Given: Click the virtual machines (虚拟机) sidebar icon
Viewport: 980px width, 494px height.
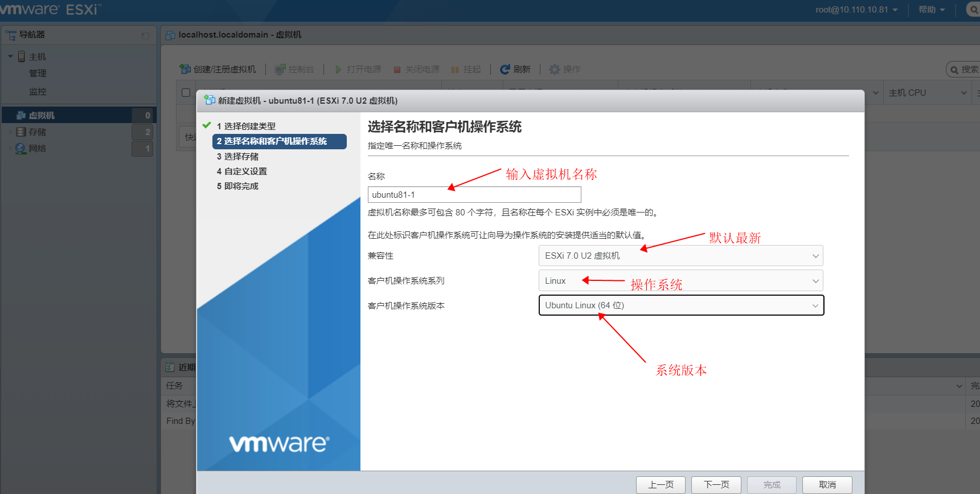Looking at the screenshot, I should 21,115.
